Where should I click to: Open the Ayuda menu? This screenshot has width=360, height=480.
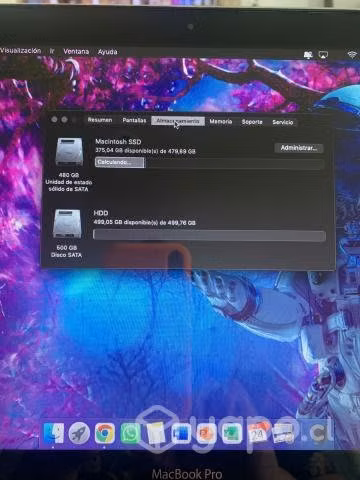coord(107,52)
